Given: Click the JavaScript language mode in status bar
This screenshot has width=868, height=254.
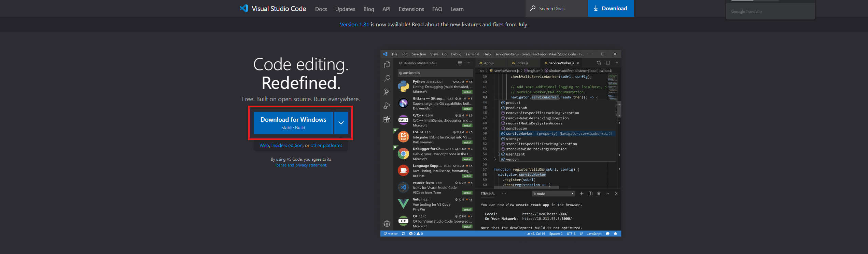Looking at the screenshot, I should tap(594, 234).
